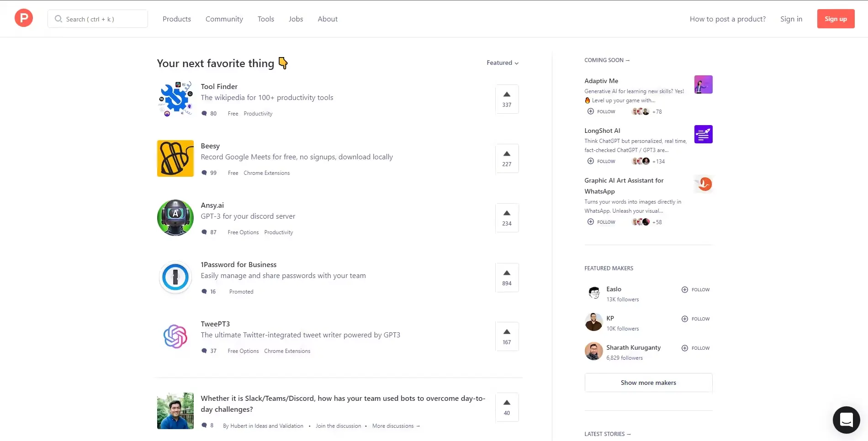This screenshot has width=868, height=441.
Task: Click Show more makers
Action: (x=648, y=383)
